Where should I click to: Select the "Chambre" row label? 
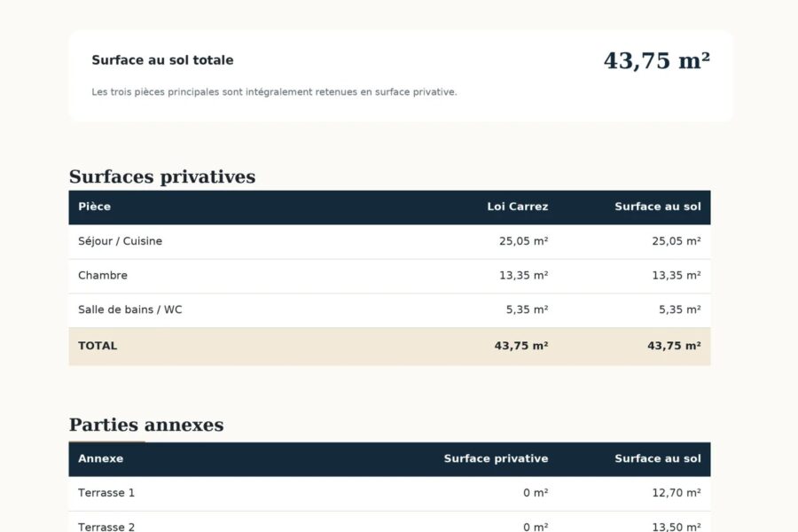(x=103, y=276)
